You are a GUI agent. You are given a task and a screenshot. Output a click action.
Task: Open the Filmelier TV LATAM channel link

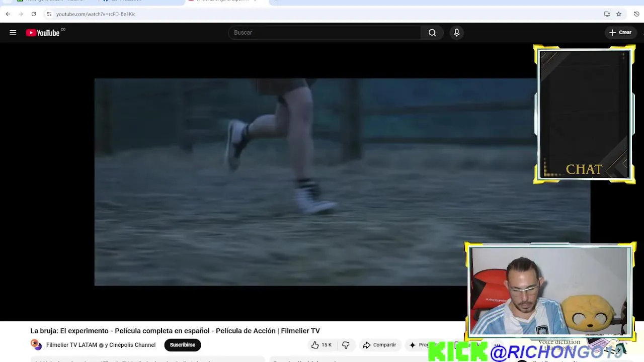coord(71,345)
